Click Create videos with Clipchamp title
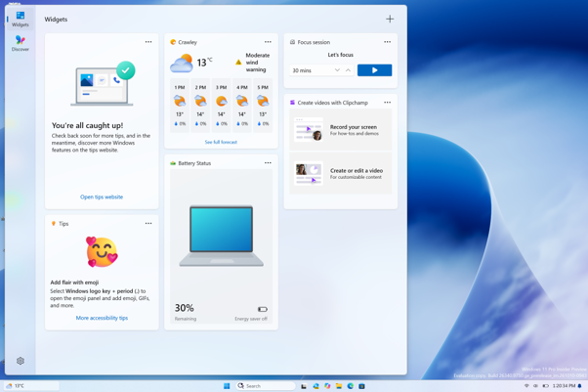 333,103
